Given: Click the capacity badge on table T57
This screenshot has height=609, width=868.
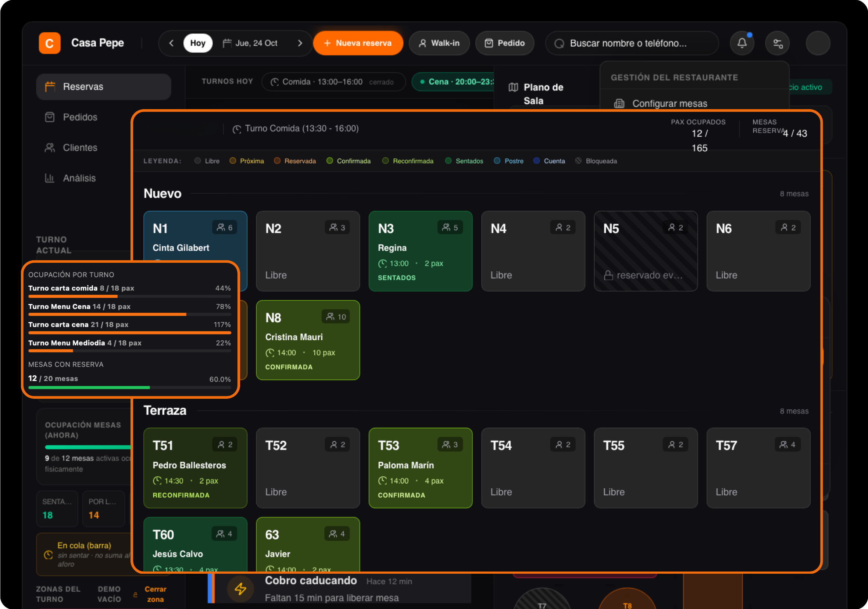Looking at the screenshot, I should (787, 445).
